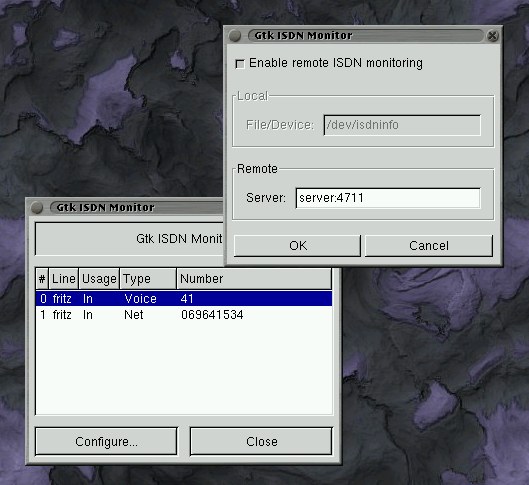Click the File/Device field showing /dev/isdninfo
Screen dimensions: 529x485
(402, 125)
